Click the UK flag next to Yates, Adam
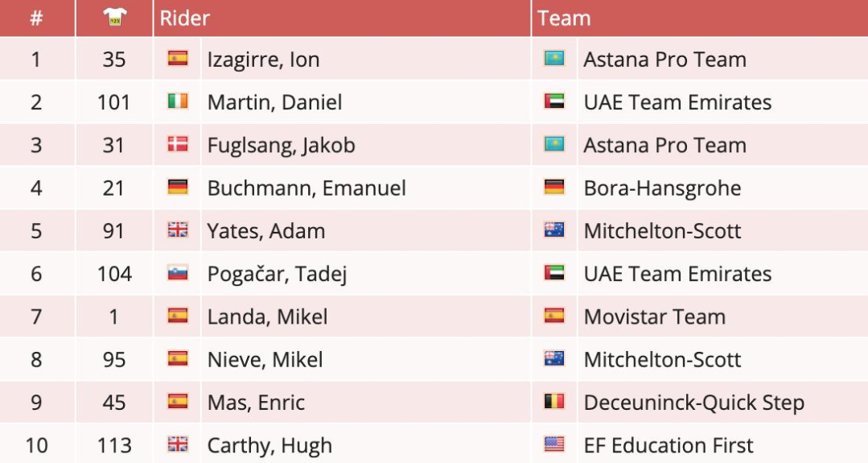The width and height of the screenshot is (868, 463). [178, 229]
